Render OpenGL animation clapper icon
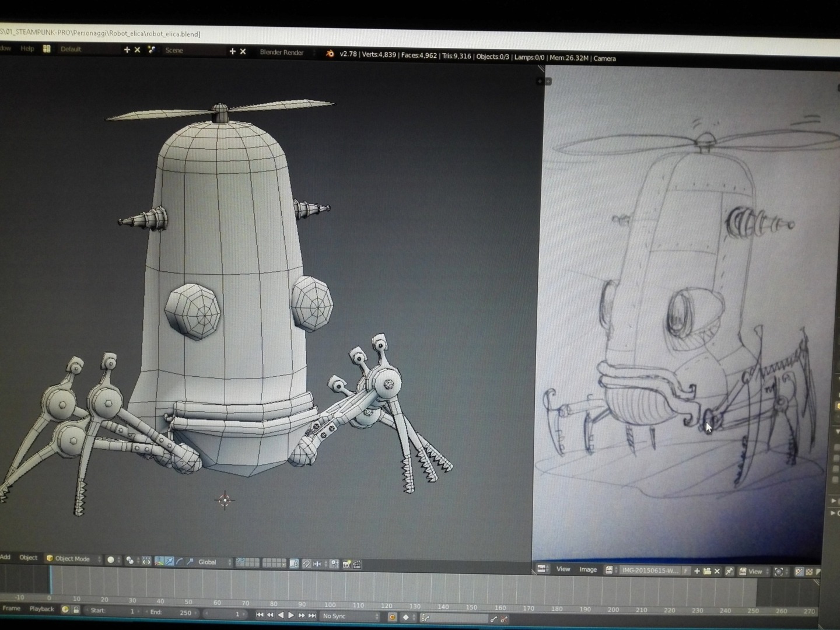This screenshot has height=630, width=840. click(x=357, y=565)
